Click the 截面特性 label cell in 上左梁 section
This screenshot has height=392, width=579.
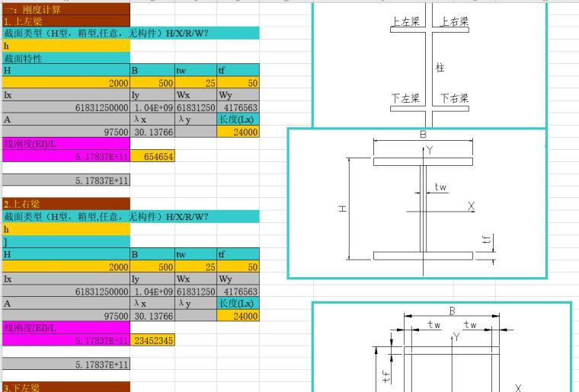click(x=65, y=58)
